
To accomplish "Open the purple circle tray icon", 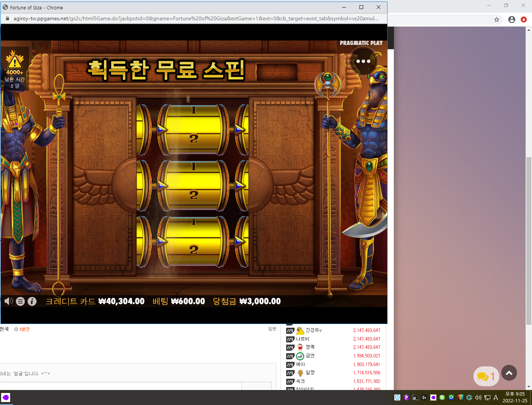I will coord(433,397).
